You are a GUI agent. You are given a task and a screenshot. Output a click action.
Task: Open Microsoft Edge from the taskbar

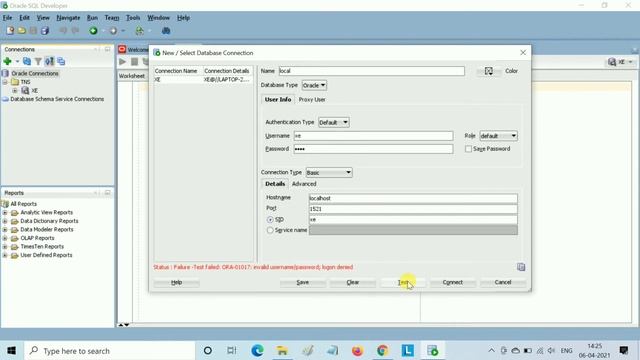[x=258, y=350]
